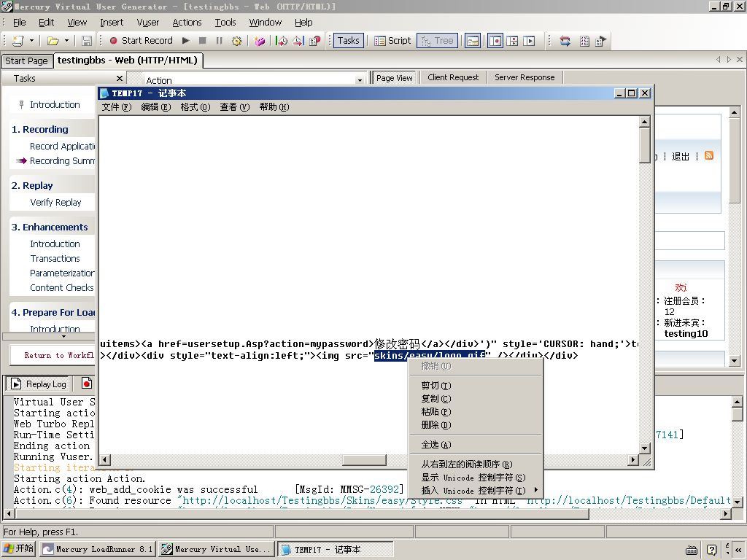Open Content Checks task link

point(61,287)
